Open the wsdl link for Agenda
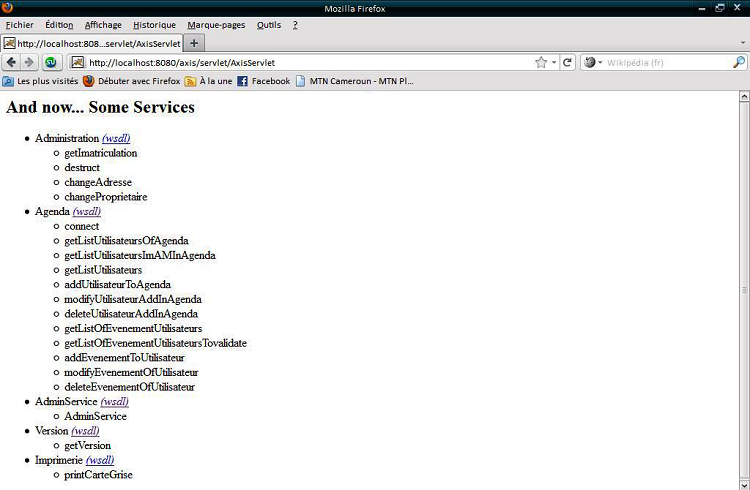This screenshot has height=490, width=750. [87, 211]
